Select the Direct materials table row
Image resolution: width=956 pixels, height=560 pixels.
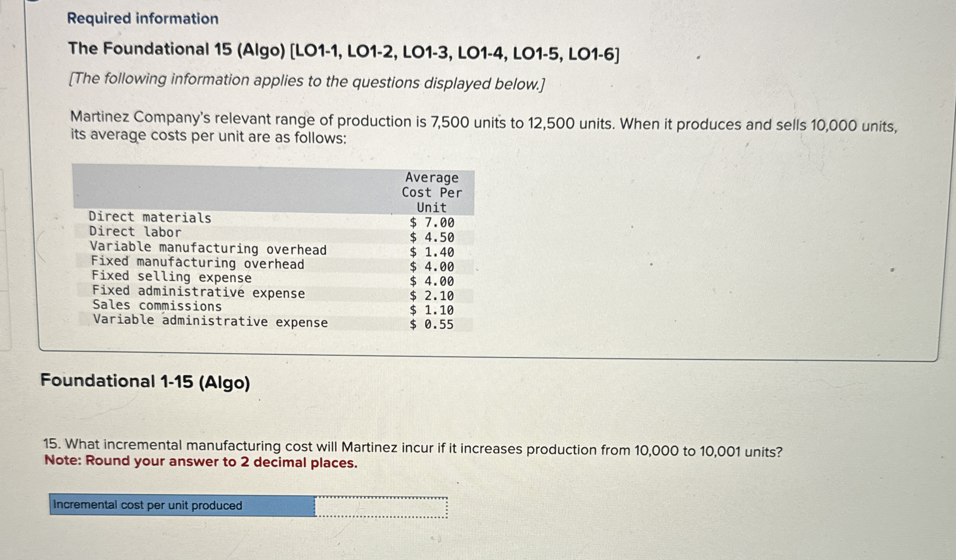tap(149, 217)
